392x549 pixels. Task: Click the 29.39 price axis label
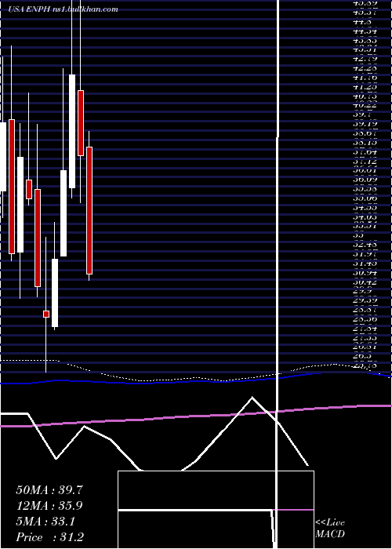click(x=365, y=300)
